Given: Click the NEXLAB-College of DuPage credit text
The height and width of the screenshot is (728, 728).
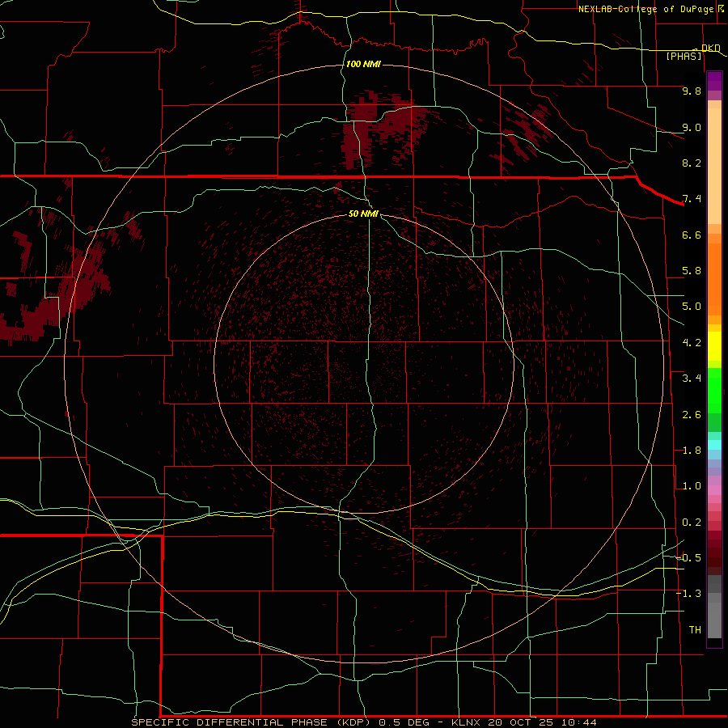Looking at the screenshot, I should coord(648,9).
